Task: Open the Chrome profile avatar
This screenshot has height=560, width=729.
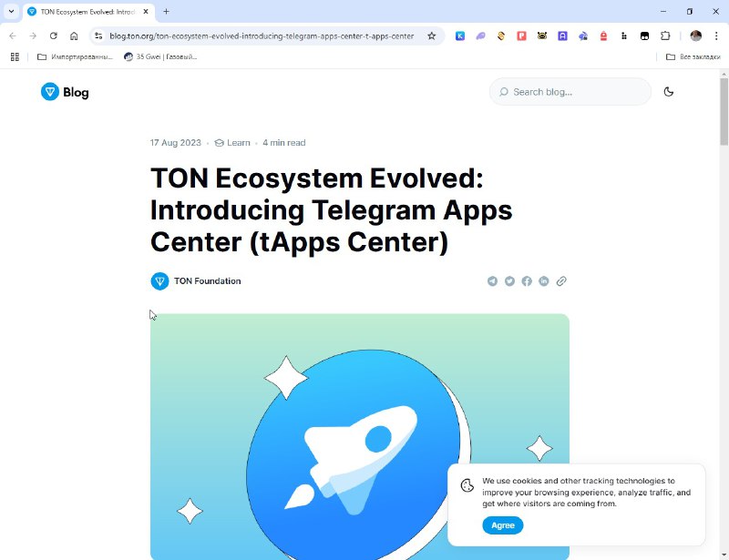Action: [695, 36]
